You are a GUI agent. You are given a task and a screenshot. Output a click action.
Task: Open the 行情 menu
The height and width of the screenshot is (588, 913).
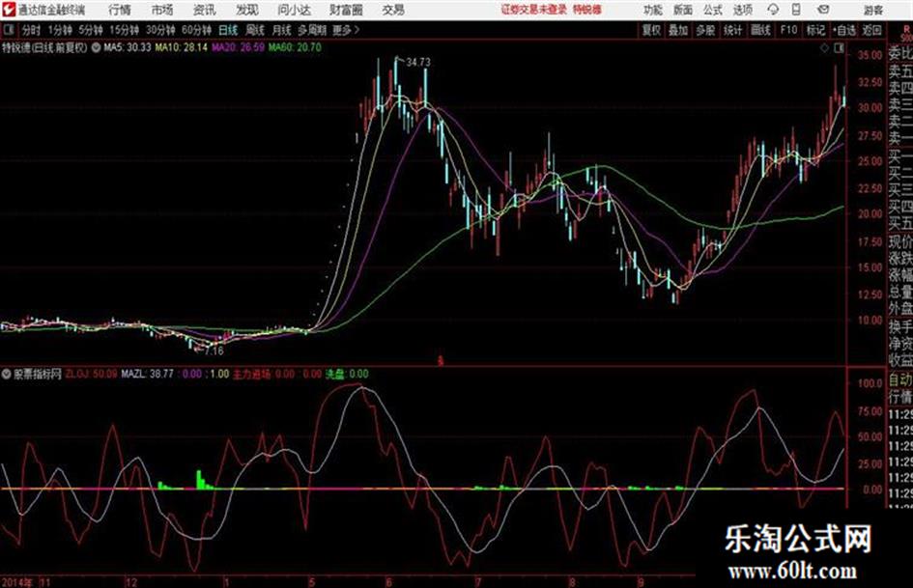120,10
